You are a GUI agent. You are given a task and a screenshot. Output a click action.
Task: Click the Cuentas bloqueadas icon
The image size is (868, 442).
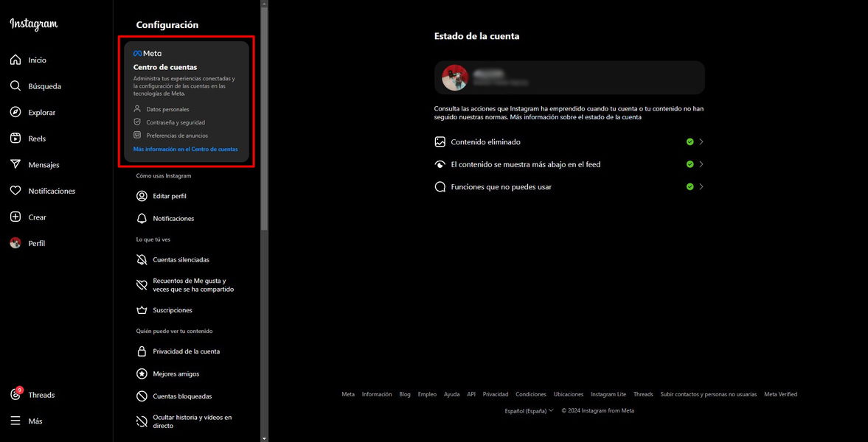[x=142, y=396]
